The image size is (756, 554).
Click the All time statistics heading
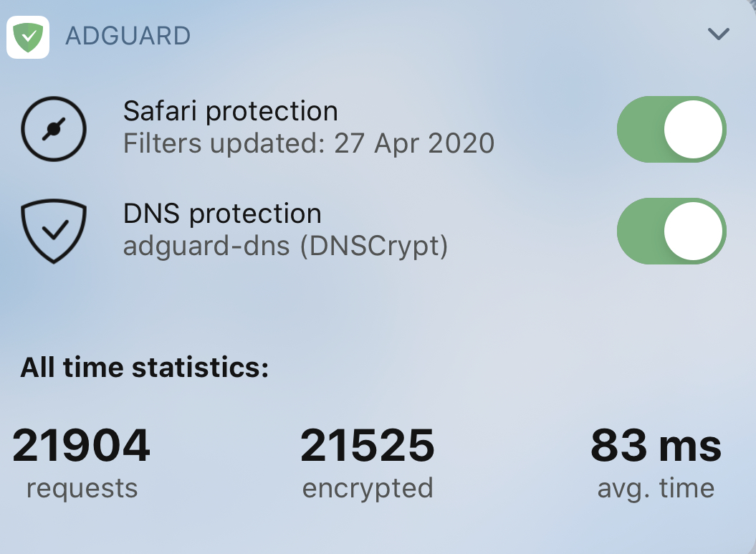(x=145, y=368)
